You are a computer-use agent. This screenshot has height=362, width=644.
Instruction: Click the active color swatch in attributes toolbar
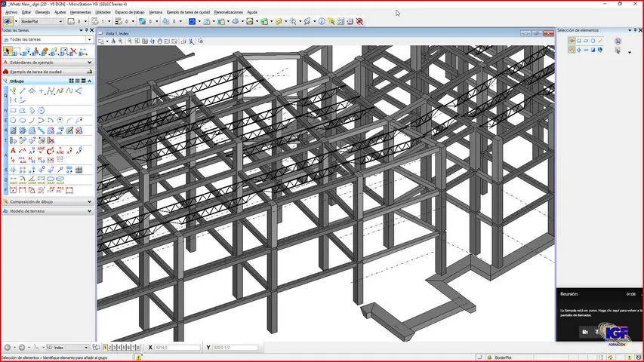[143, 21]
